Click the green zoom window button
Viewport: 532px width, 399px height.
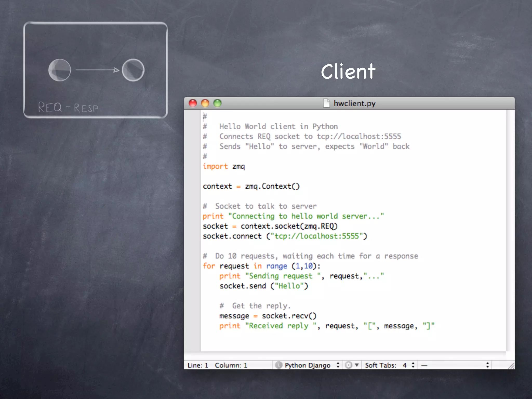pos(217,103)
